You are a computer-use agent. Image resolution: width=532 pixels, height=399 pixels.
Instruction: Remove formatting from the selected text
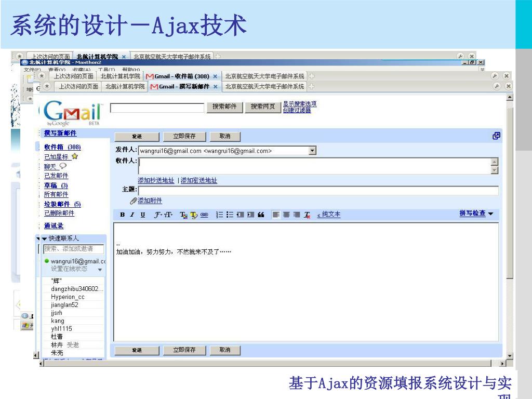coord(307,215)
